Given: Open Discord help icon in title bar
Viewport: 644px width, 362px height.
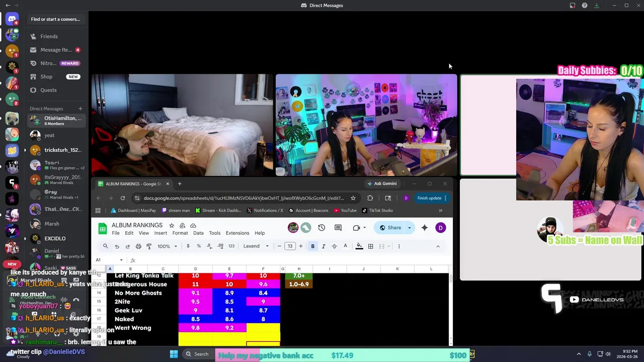Looking at the screenshot, I should pos(585,6).
